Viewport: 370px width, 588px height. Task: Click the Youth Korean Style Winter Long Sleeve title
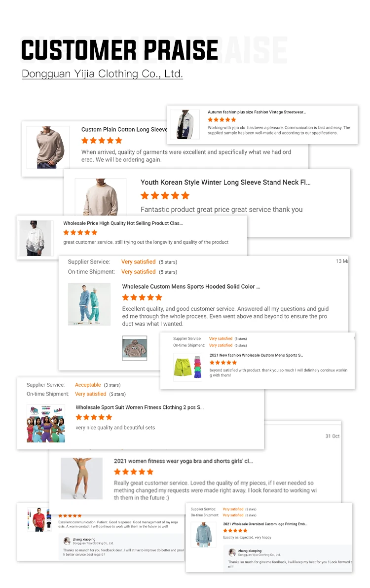pyautogui.click(x=225, y=182)
